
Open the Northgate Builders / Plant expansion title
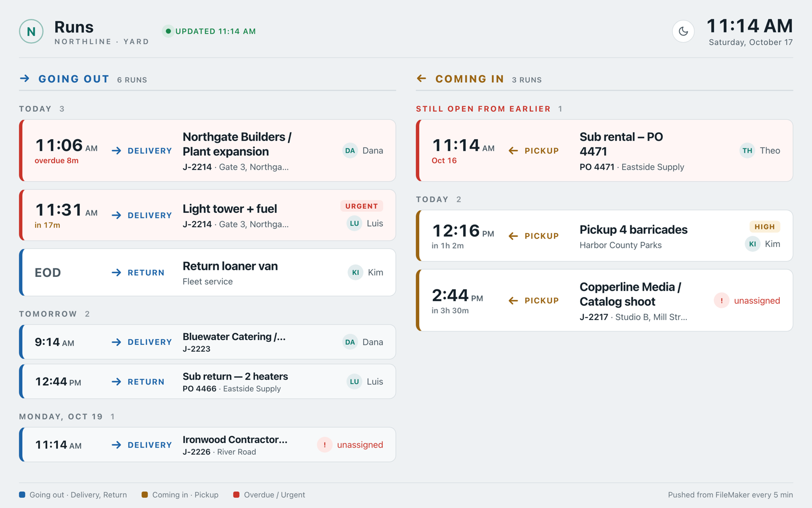pyautogui.click(x=237, y=144)
